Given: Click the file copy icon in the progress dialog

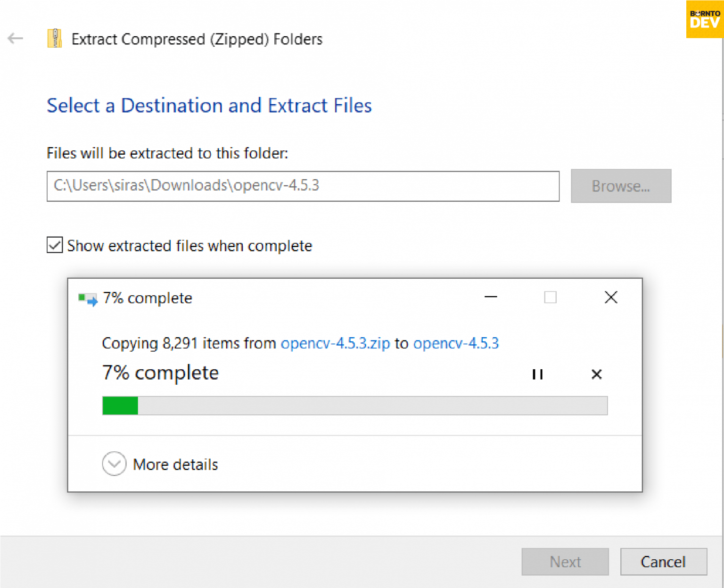Looking at the screenshot, I should pos(88,298).
